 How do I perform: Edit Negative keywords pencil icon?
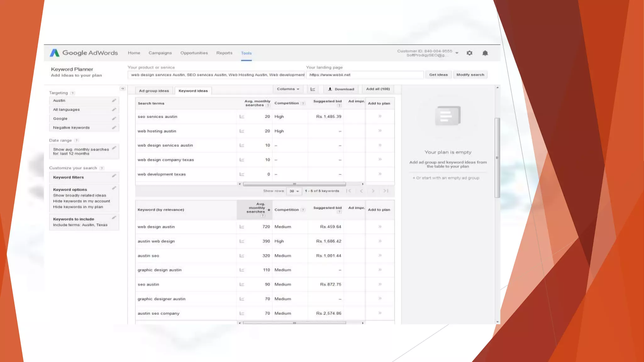click(x=114, y=128)
